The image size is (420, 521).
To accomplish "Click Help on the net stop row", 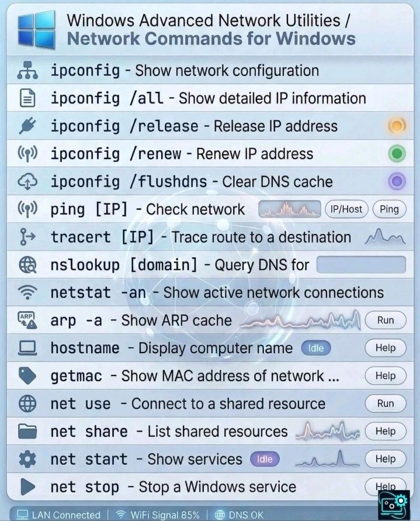I will click(x=386, y=486).
